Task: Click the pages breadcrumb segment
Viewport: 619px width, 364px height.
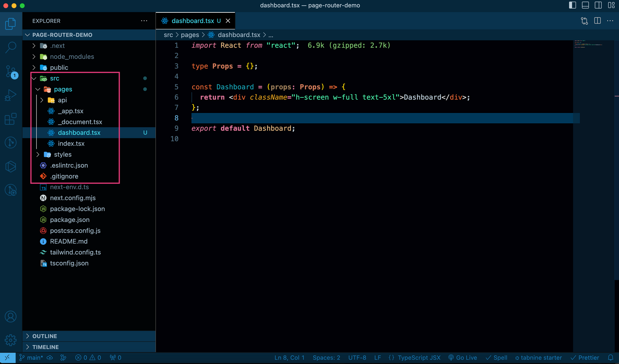Action: tap(190, 35)
